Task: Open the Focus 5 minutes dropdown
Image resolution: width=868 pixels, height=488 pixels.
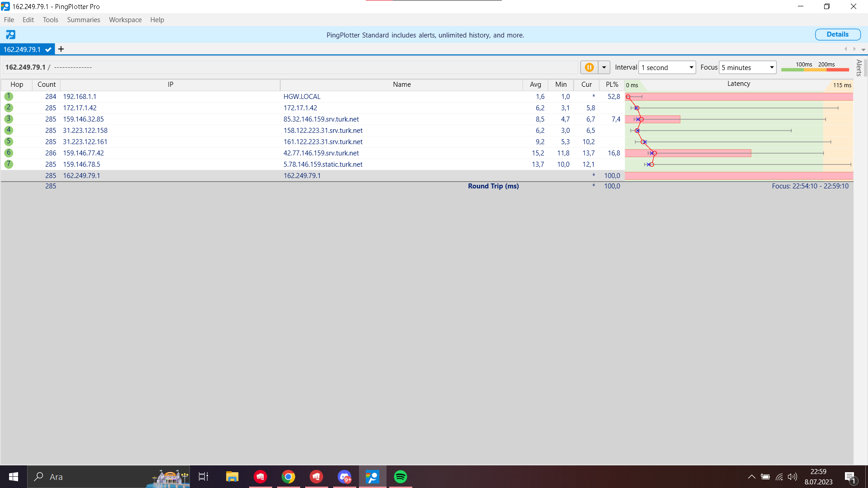Action: point(748,67)
